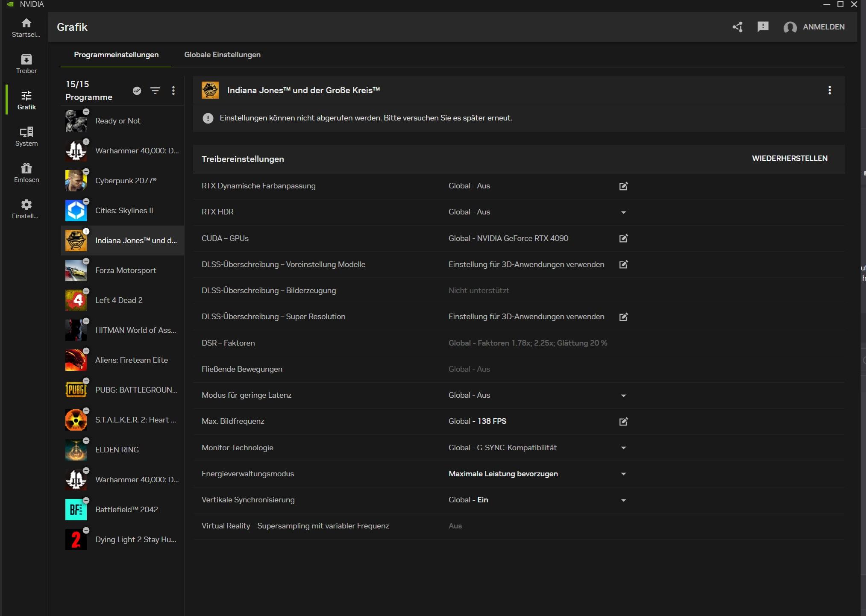This screenshot has height=616, width=866.
Task: Select Left 4 Dead 2 program
Action: 122,300
